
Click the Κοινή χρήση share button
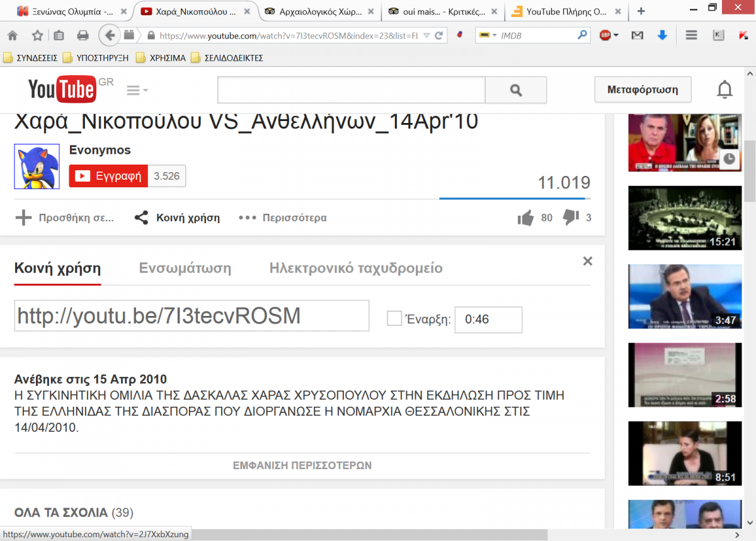coord(177,218)
